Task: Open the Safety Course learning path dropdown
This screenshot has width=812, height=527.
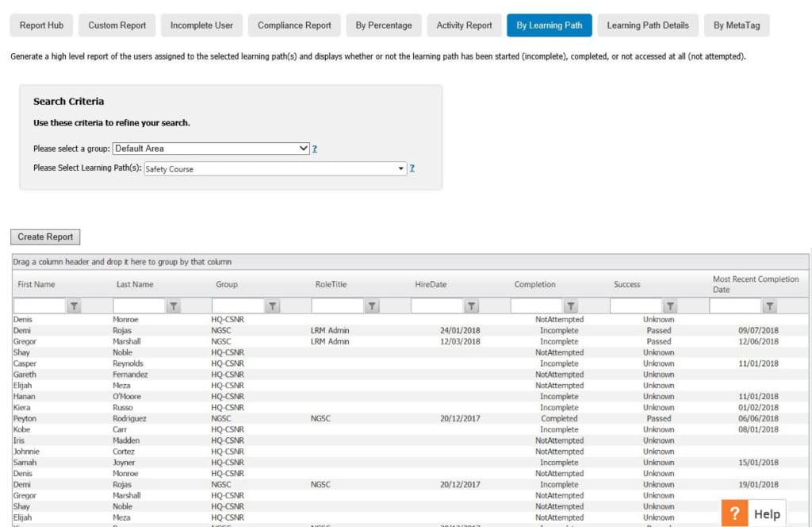Action: [x=401, y=168]
